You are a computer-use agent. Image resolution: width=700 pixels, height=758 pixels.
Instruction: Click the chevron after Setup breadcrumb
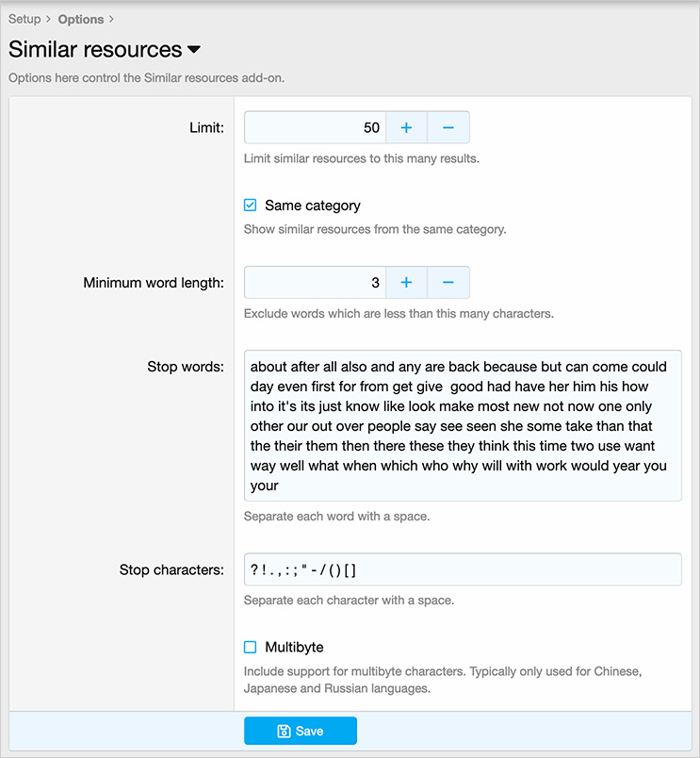point(48,19)
